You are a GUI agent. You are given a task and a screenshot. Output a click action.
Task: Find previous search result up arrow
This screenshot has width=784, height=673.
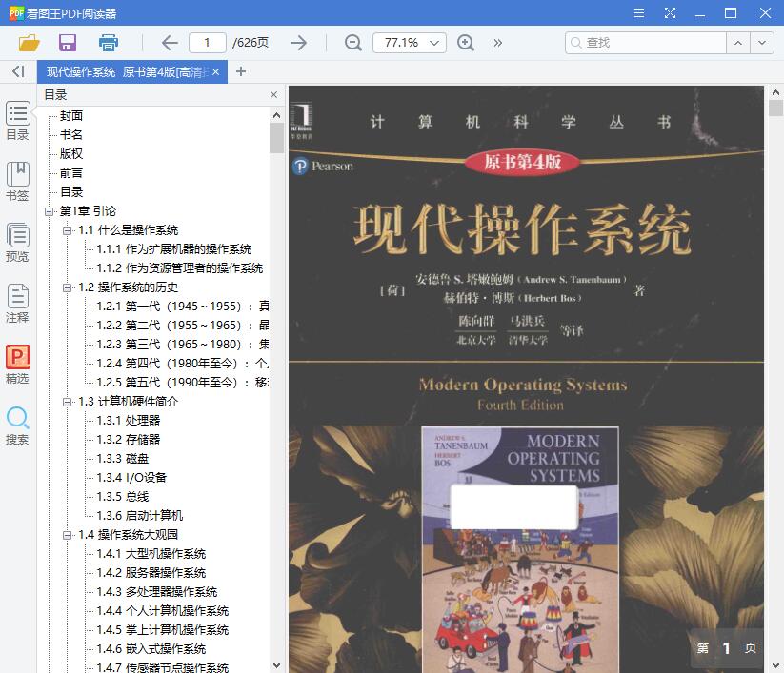point(738,43)
